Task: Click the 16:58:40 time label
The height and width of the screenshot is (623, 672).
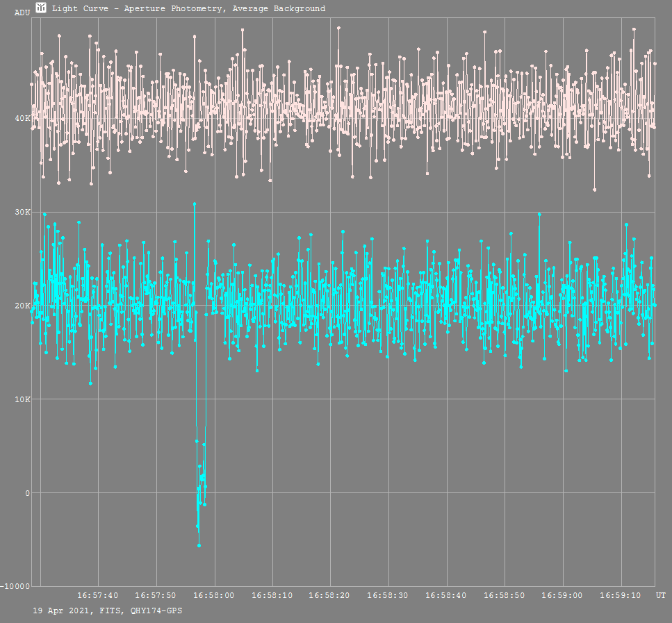Action: pos(446,595)
